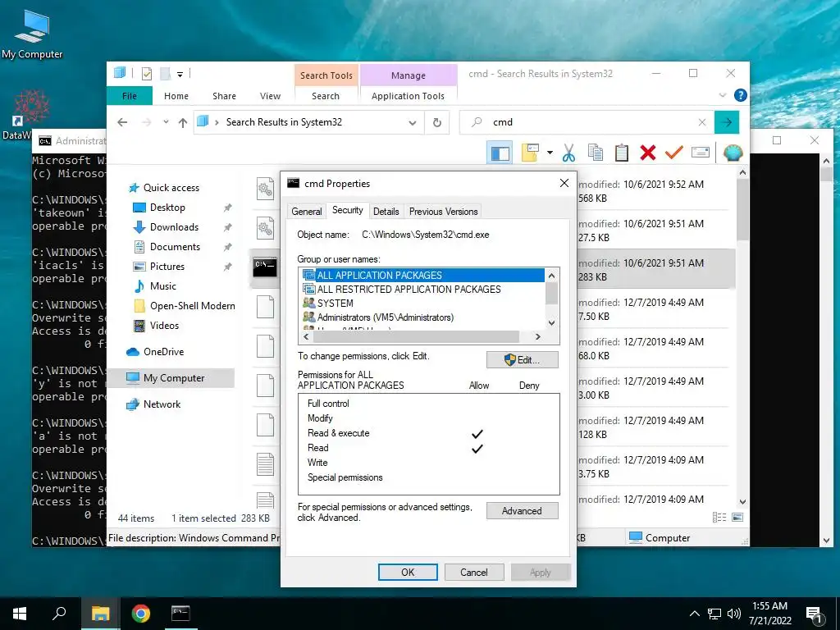Viewport: 840px width, 630px height.
Task: Click the orange checkmark toolbar icon
Action: tap(674, 153)
